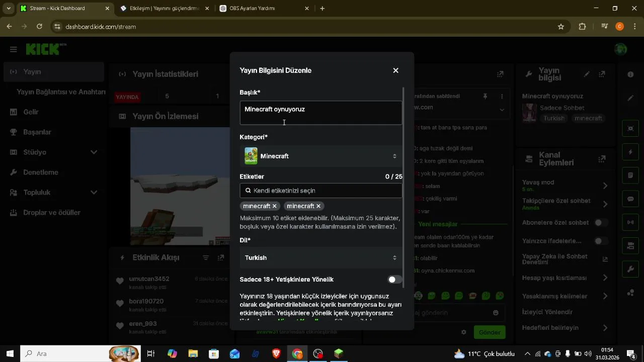This screenshot has height=362, width=644.
Task: Open chat settings gear icon
Action: pyautogui.click(x=464, y=332)
